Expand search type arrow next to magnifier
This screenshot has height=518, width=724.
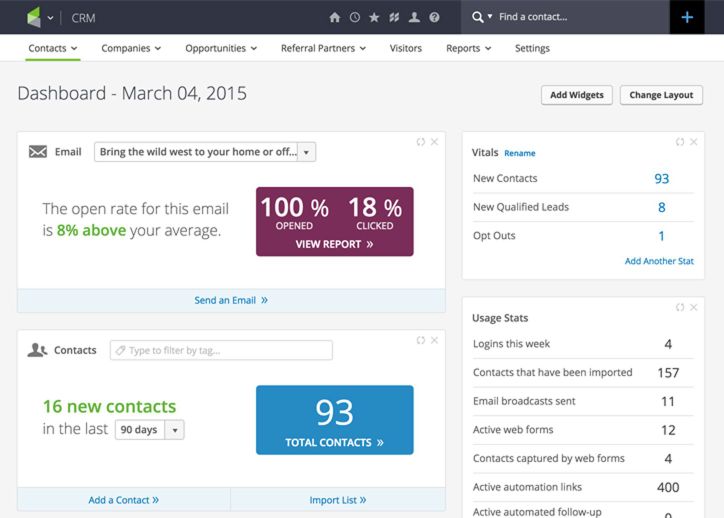click(x=490, y=16)
